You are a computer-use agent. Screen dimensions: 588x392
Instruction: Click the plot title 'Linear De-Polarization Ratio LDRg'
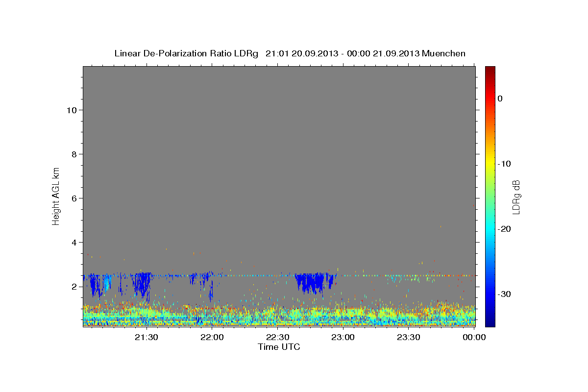click(x=186, y=53)
